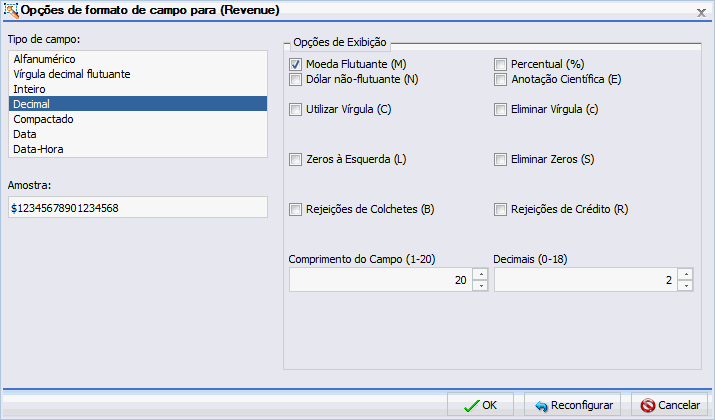Screen dimensions: 715x420
Task: Click the OK button
Action: click(x=480, y=405)
